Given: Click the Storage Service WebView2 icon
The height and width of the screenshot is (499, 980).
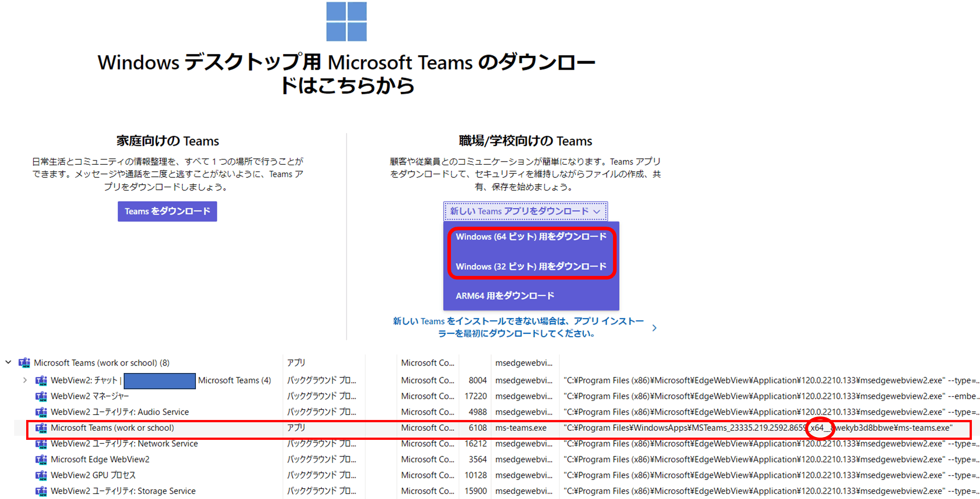Looking at the screenshot, I should pos(41,491).
